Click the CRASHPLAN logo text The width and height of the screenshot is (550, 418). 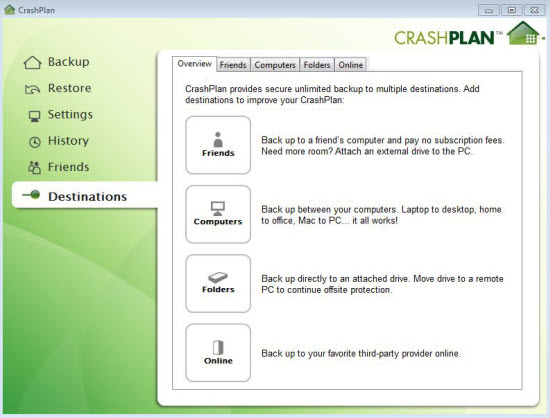click(x=444, y=38)
